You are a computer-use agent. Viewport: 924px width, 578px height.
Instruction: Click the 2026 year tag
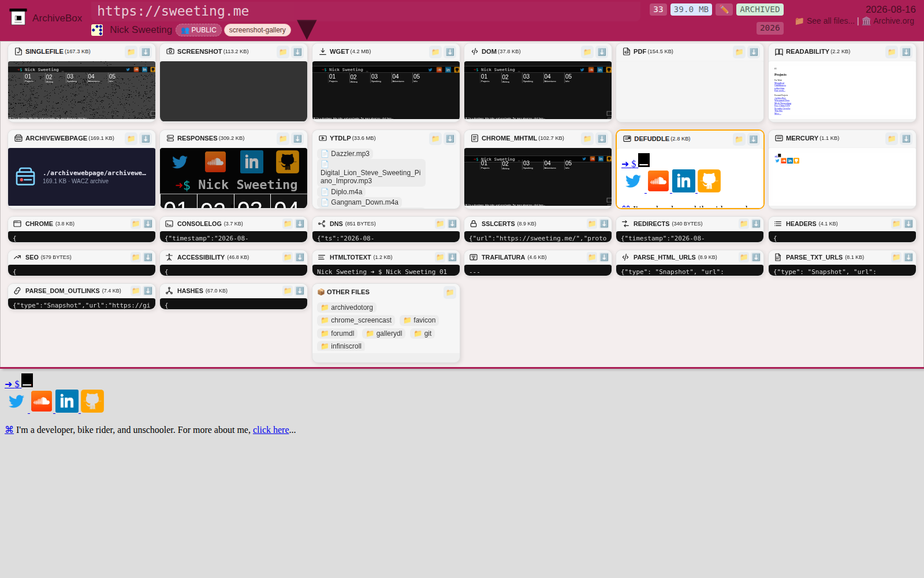click(x=770, y=28)
